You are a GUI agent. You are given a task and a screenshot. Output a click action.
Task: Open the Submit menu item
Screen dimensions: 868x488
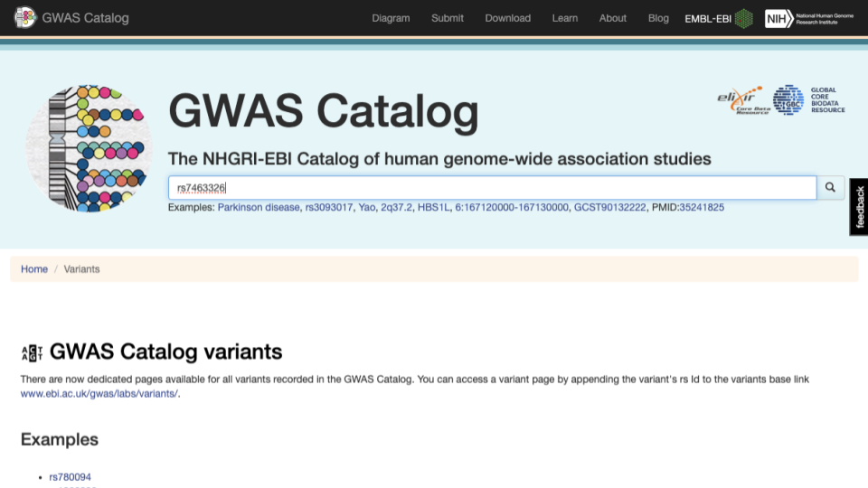coord(448,18)
